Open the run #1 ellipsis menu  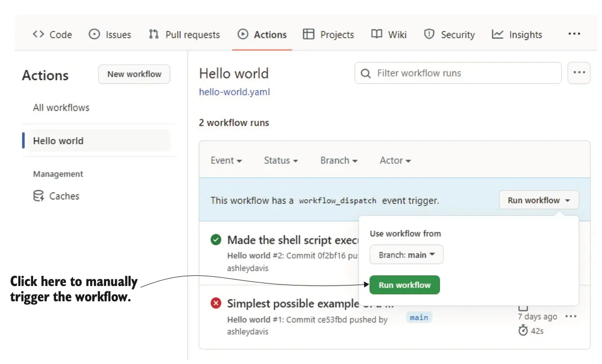[x=571, y=317]
